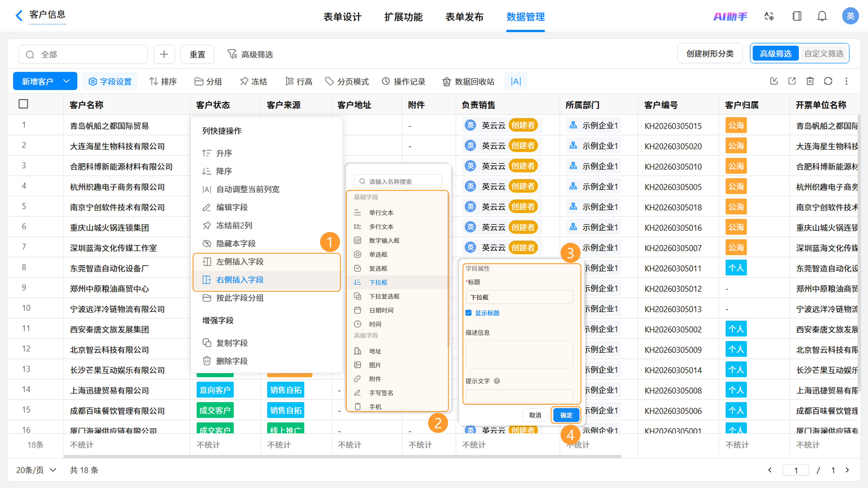The image size is (868, 488).
Task: Click 创建树形分类 button
Action: tap(710, 53)
